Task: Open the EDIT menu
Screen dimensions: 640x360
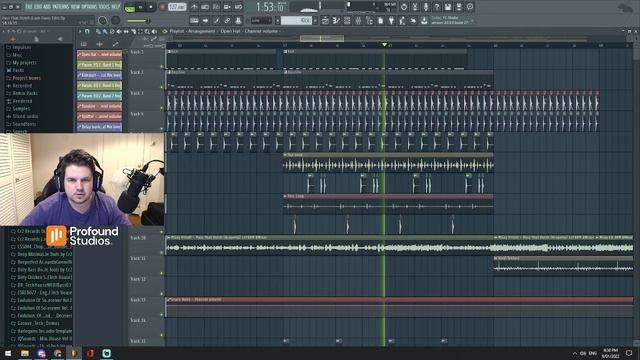Action: [38, 7]
